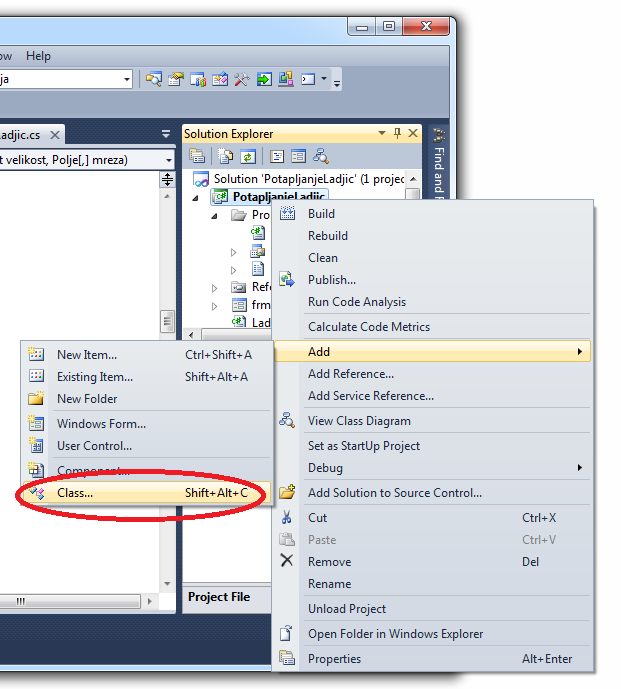Click Set as StartUp Project menu entry
The height and width of the screenshot is (689, 621).
(x=364, y=446)
